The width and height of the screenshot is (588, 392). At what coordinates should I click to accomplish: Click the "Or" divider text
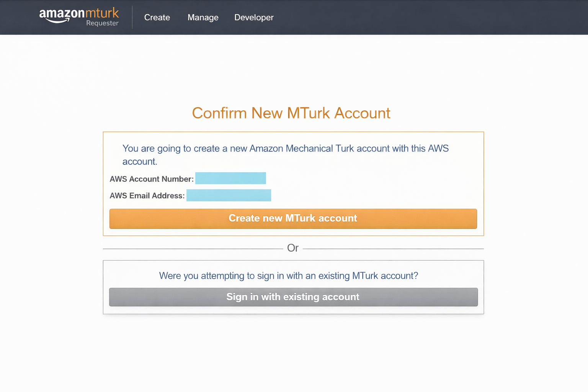pyautogui.click(x=293, y=248)
